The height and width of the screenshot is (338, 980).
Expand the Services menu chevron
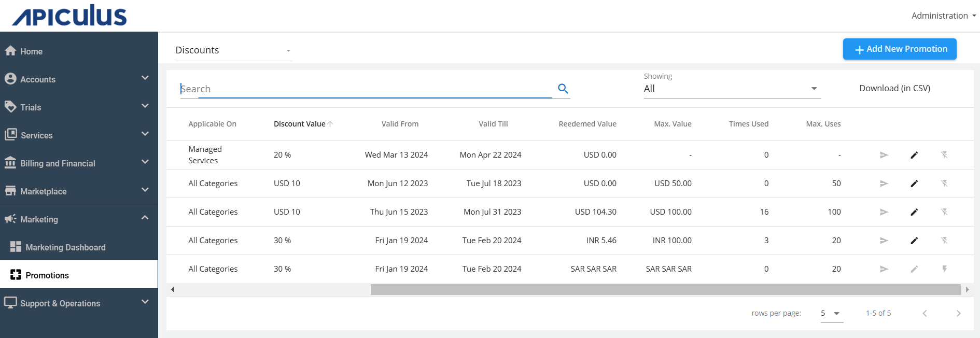[145, 134]
